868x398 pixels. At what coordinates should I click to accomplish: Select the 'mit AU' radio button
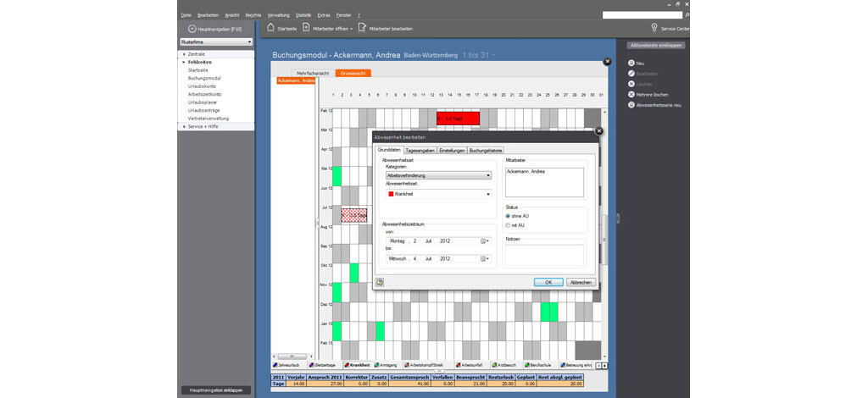[x=508, y=224]
